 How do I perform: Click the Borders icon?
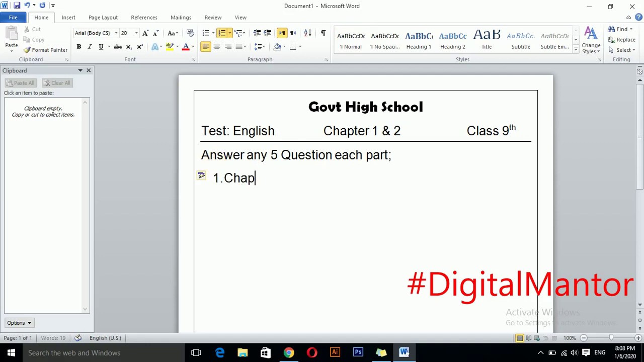[293, 47]
